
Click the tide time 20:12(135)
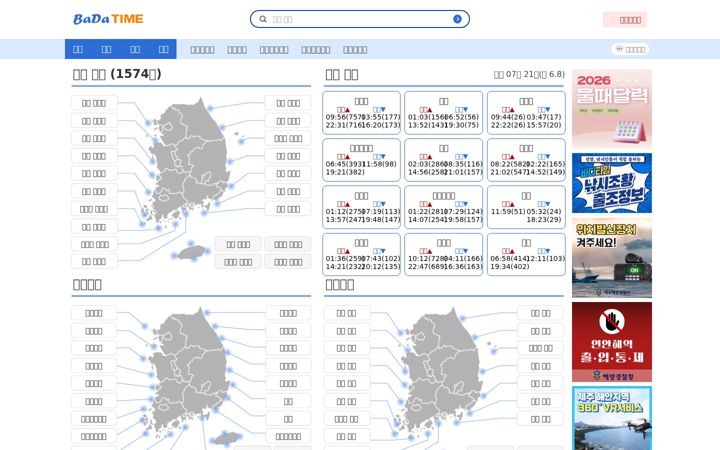(x=381, y=266)
